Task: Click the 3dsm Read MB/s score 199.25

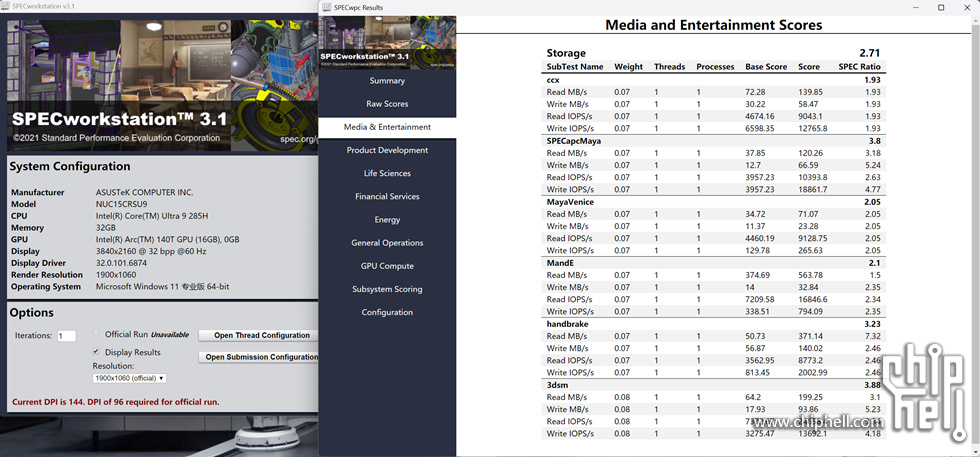Action: coord(811,397)
